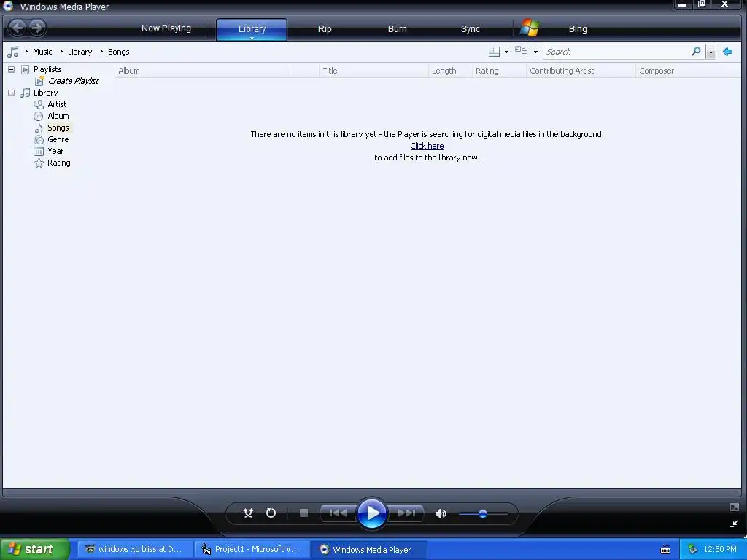The height and width of the screenshot is (560, 747).
Task: Select Rating under Library
Action: [58, 163]
